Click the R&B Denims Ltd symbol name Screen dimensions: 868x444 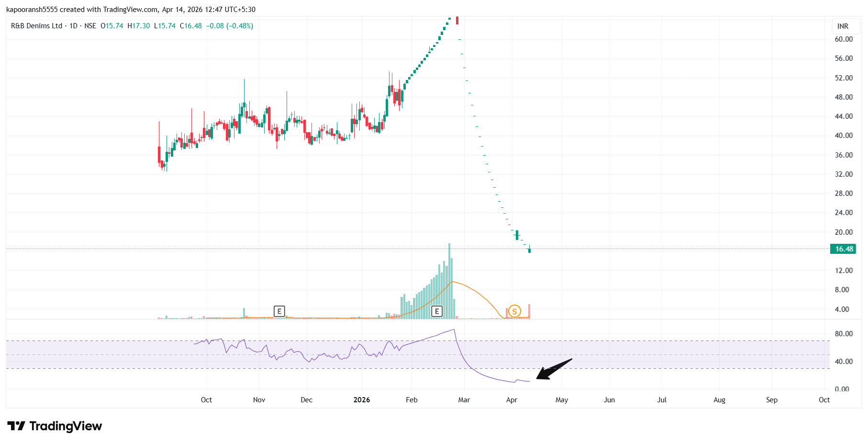point(36,26)
